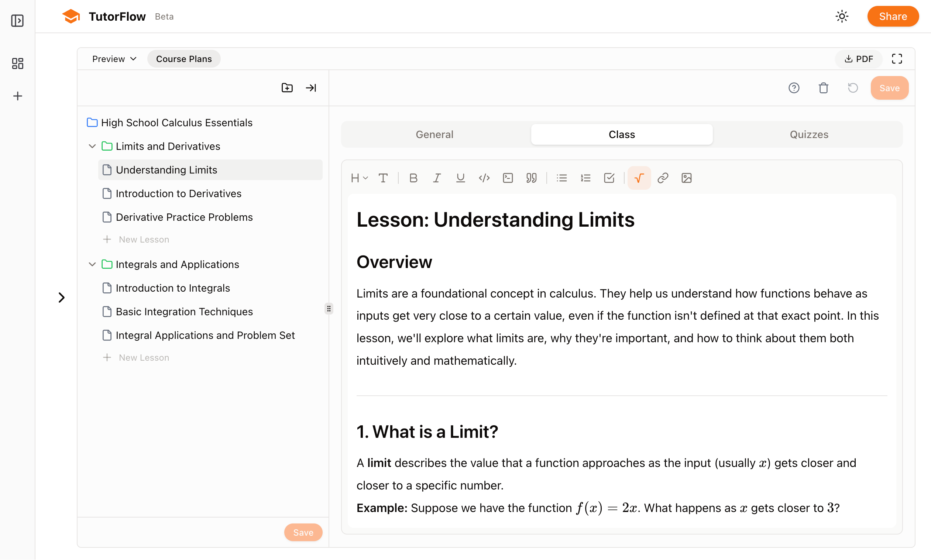This screenshot has height=560, width=931.
Task: Insert a math formula with square-root icon
Action: (639, 178)
